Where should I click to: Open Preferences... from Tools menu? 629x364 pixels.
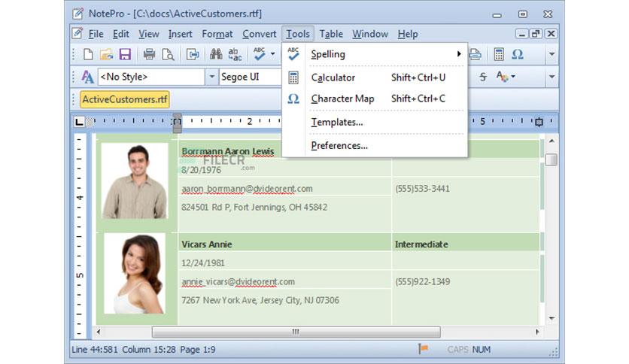pos(375,145)
